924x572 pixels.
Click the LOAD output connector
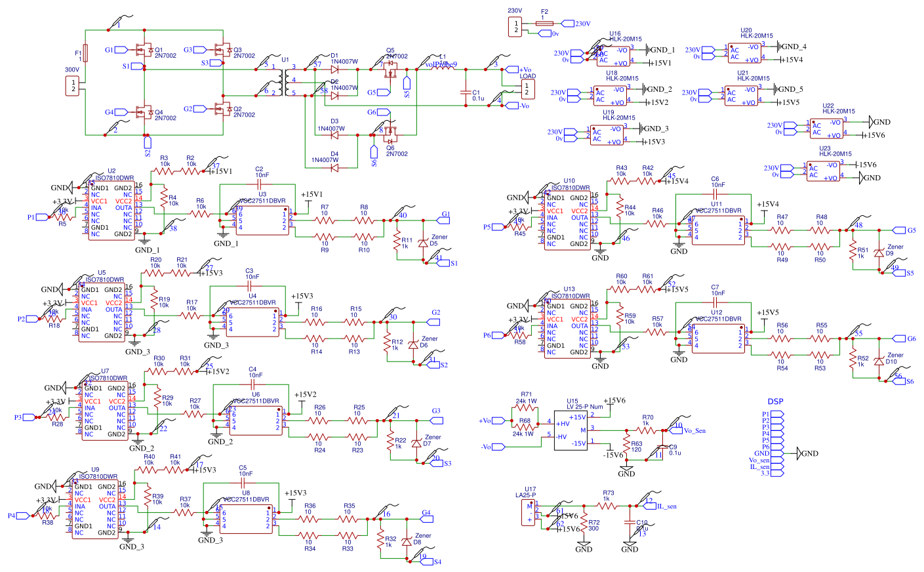coord(527,89)
